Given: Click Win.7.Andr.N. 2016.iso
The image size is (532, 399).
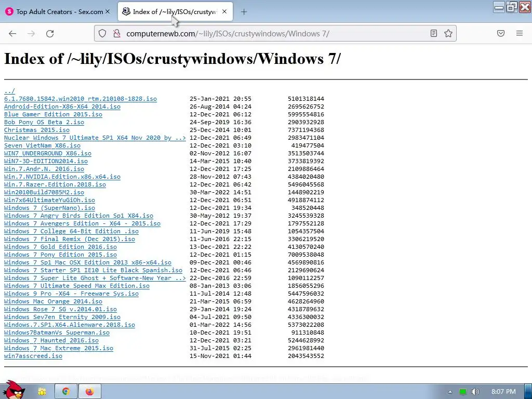Looking at the screenshot, I should pyautogui.click(x=44, y=169).
